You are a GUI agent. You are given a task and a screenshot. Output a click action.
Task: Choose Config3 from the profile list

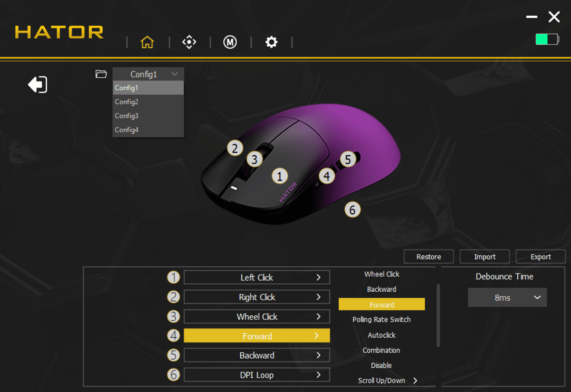(127, 116)
